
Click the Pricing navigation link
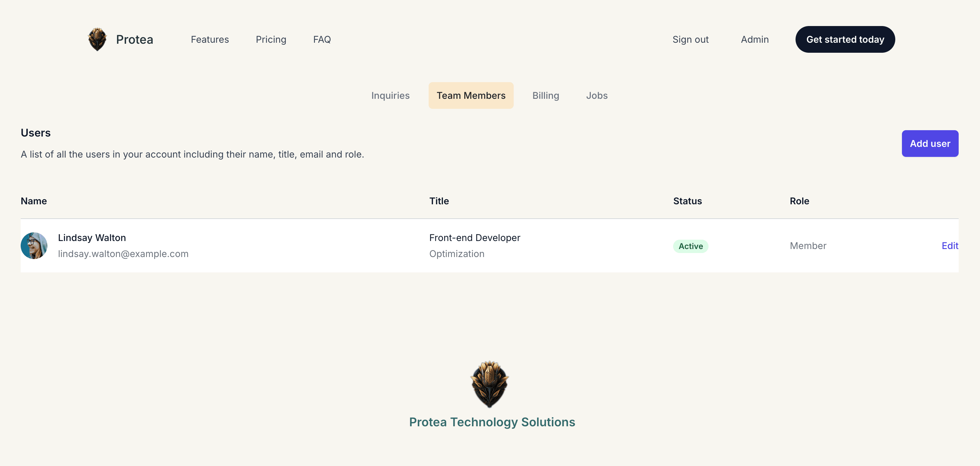[271, 39]
